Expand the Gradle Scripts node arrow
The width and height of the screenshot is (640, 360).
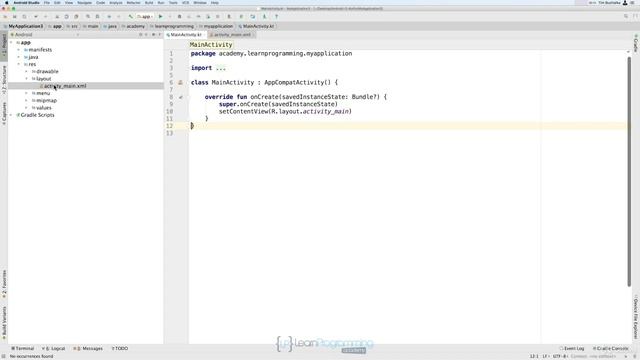coord(11,115)
